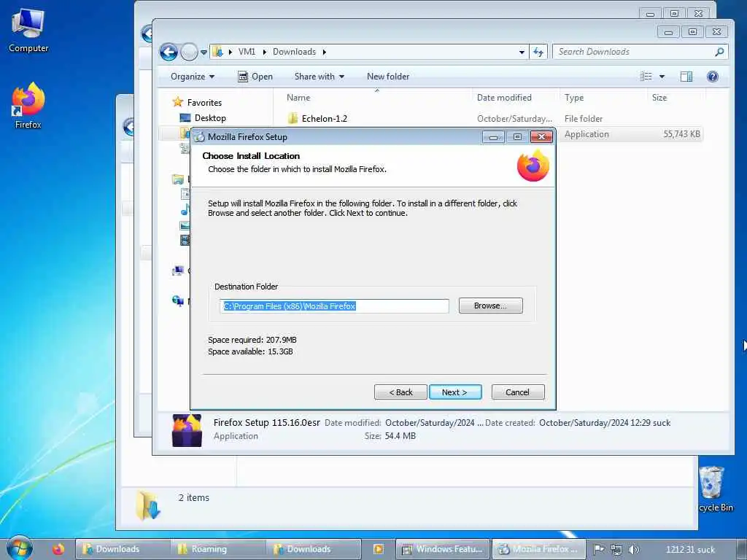This screenshot has height=560, width=747.
Task: Click the volume speaker tray icon
Action: (x=633, y=550)
